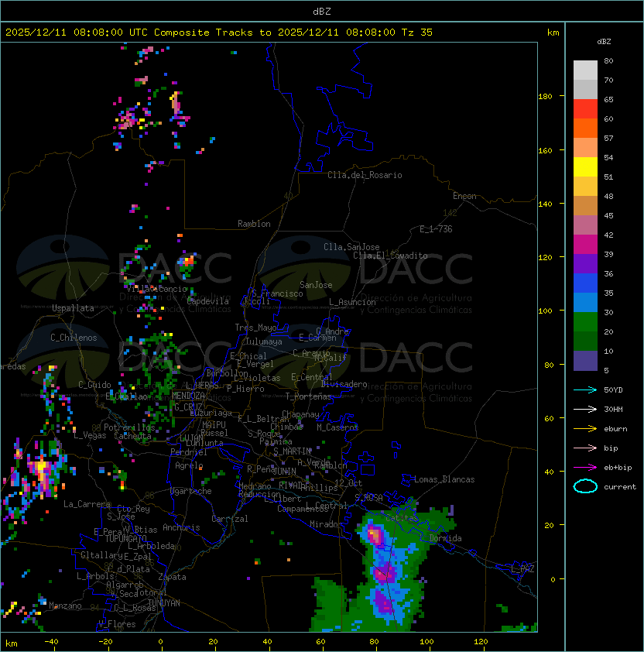Viewport: 644px width, 652px height.
Task: Click the 'L_Asuncion' map label
Action: pos(352,302)
